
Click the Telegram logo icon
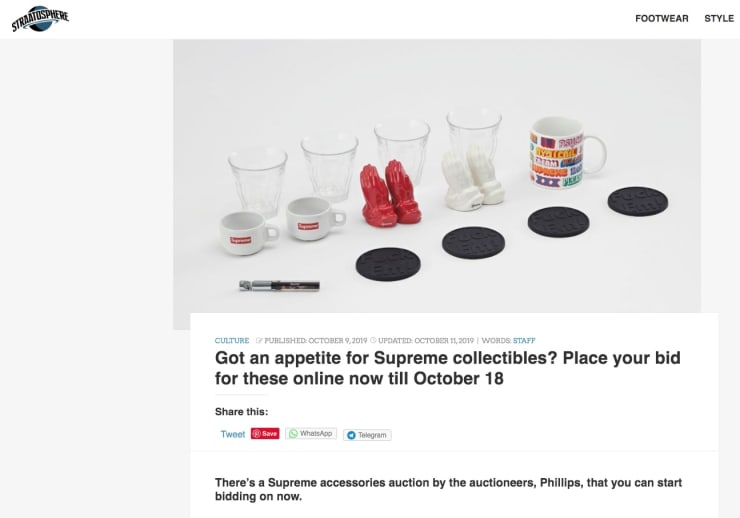point(351,435)
